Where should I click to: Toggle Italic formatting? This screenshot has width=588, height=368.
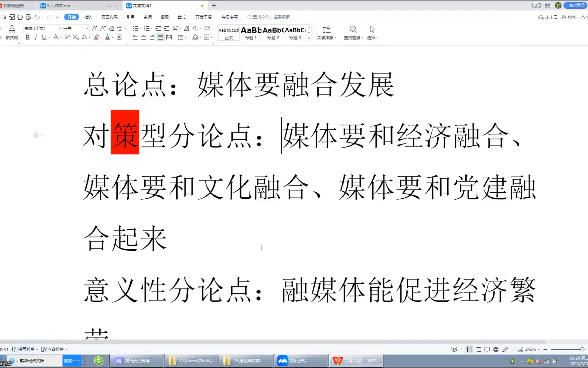click(36, 37)
